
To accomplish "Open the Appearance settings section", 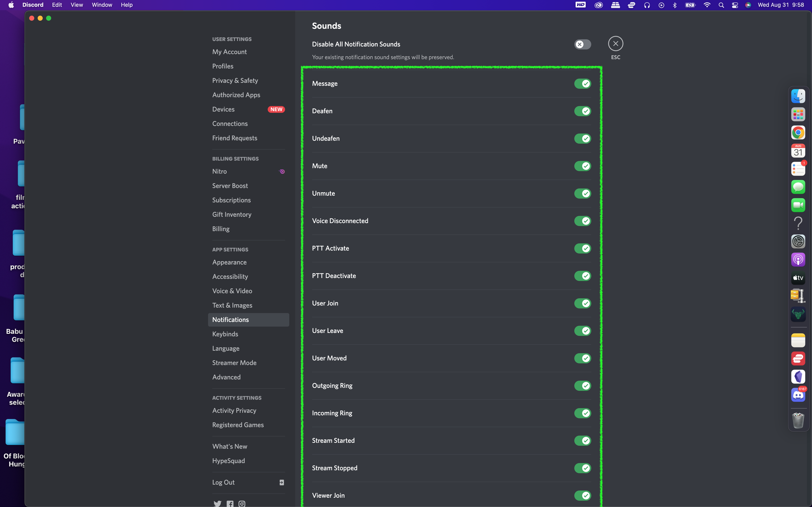I will [229, 262].
